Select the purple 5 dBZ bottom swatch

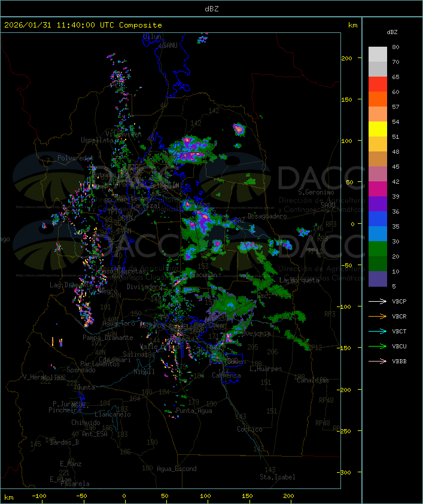(378, 279)
